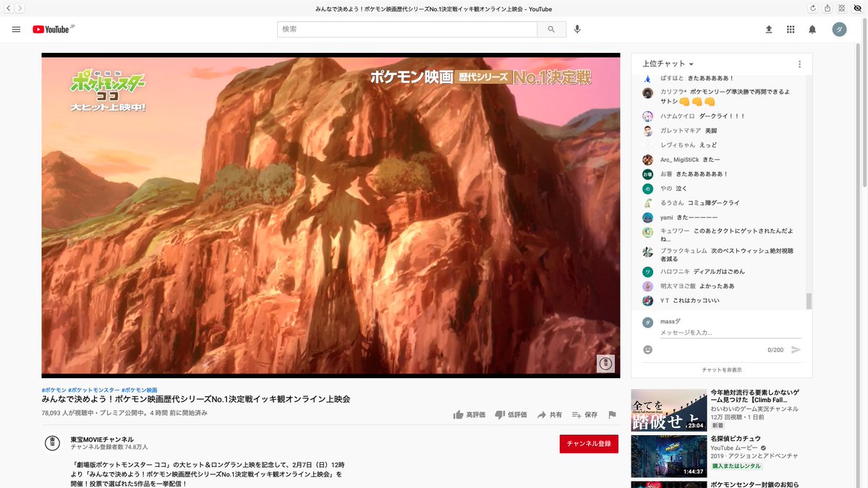Open the #ポケットモンスター hashtag link

(94, 390)
